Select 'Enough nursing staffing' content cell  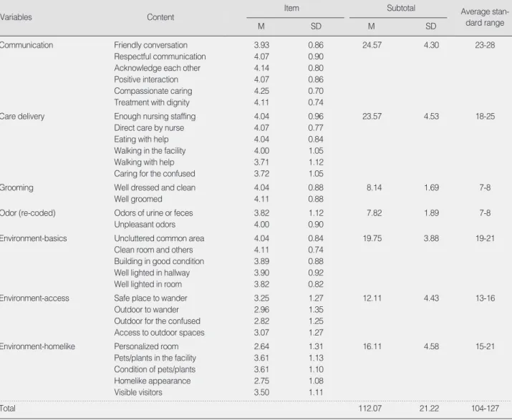pyautogui.click(x=155, y=116)
